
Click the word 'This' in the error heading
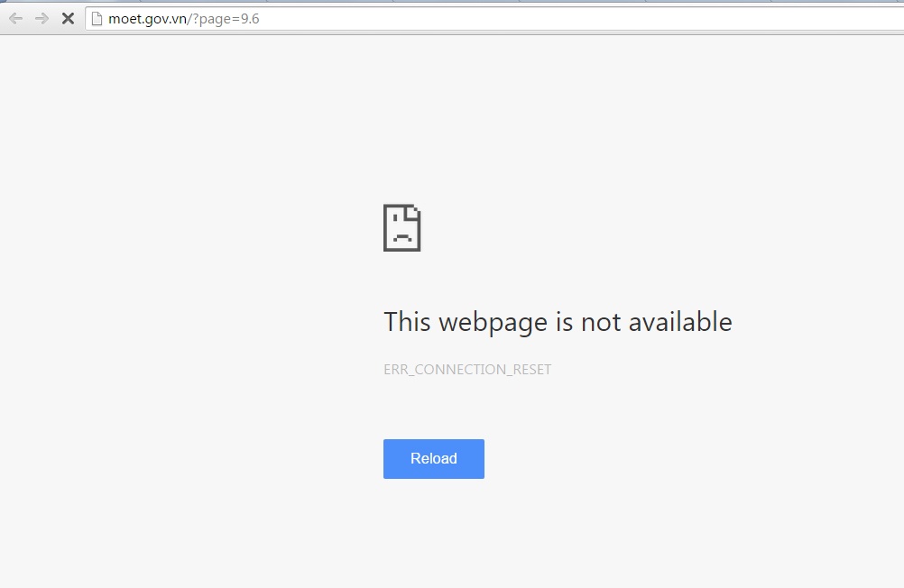(x=407, y=321)
